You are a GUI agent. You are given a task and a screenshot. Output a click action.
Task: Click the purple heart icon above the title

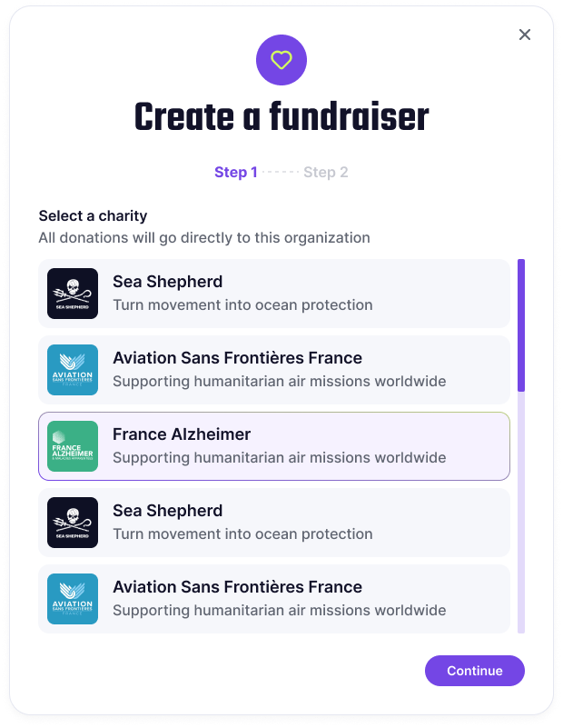pyautogui.click(x=281, y=60)
